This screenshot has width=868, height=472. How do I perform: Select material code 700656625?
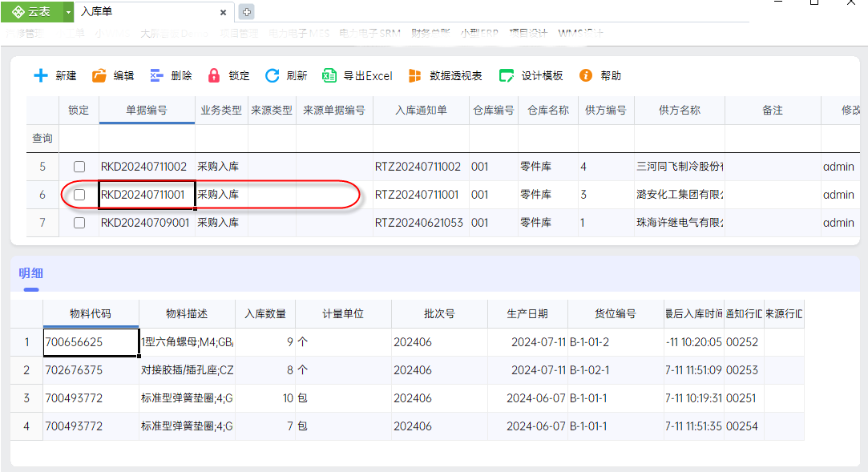(91, 342)
